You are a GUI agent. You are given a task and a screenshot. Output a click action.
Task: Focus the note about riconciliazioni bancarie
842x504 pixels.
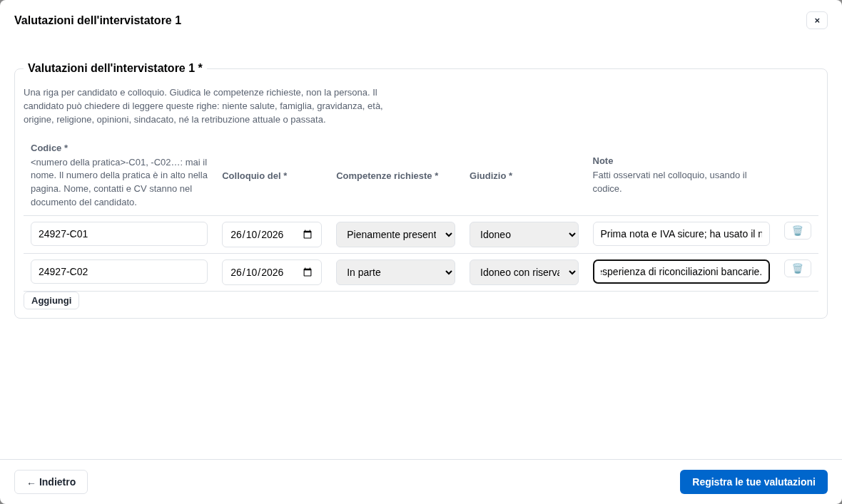681,272
